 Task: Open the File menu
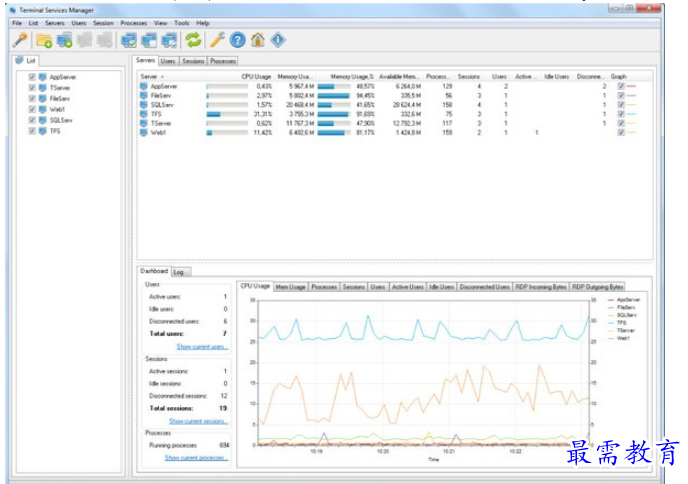click(x=17, y=23)
